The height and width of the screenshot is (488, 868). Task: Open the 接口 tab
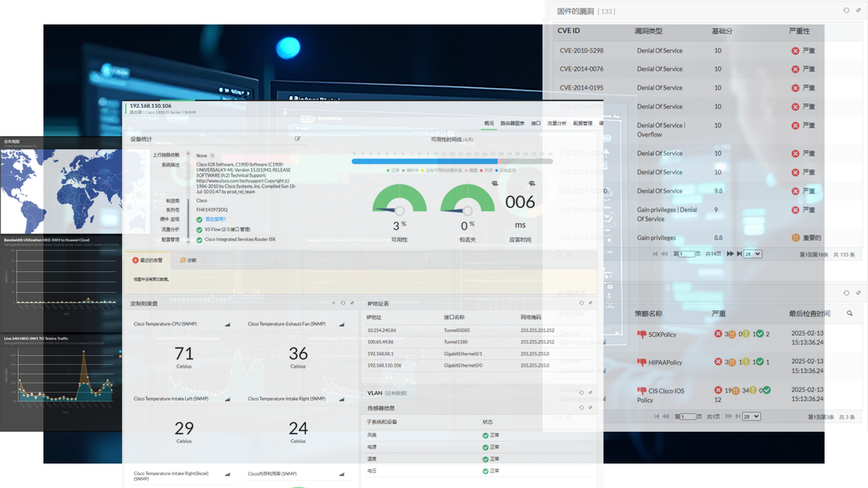536,123
